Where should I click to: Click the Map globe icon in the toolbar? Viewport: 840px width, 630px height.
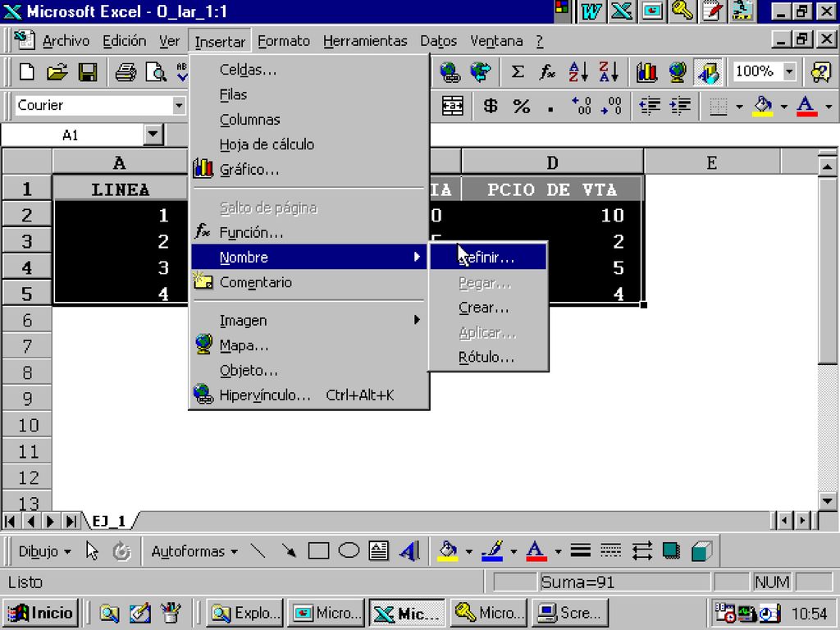677,72
